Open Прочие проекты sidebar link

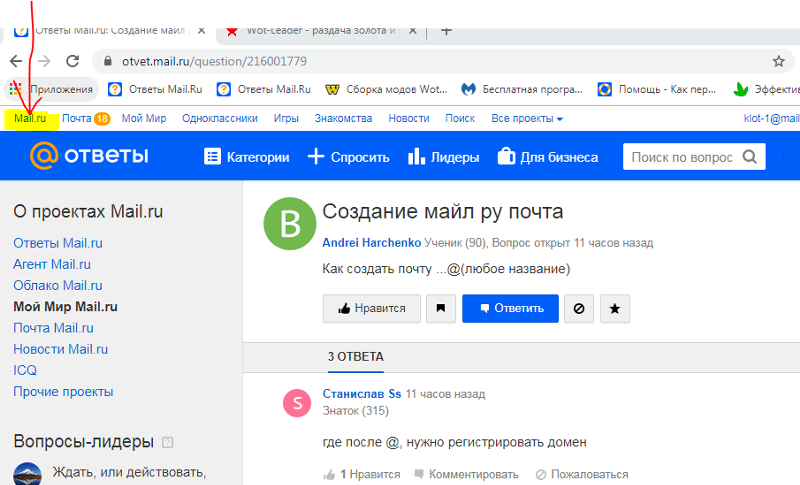point(63,392)
